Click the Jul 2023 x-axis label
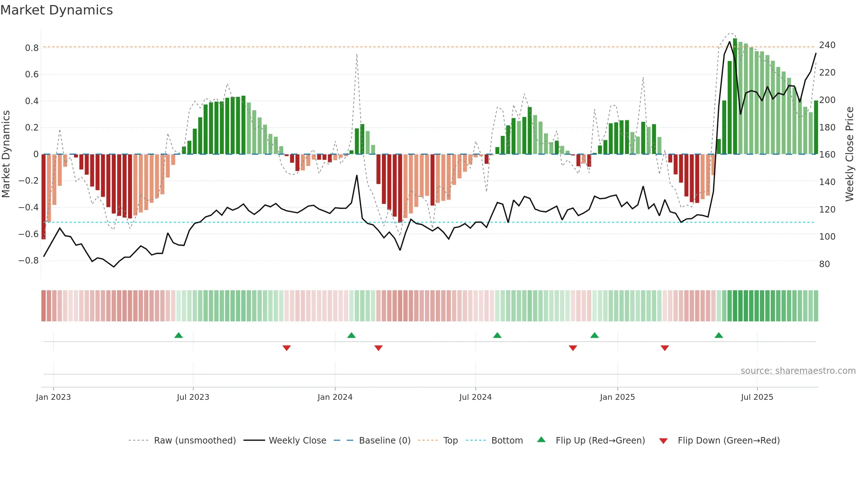Image resolution: width=868 pixels, height=488 pixels. point(193,397)
